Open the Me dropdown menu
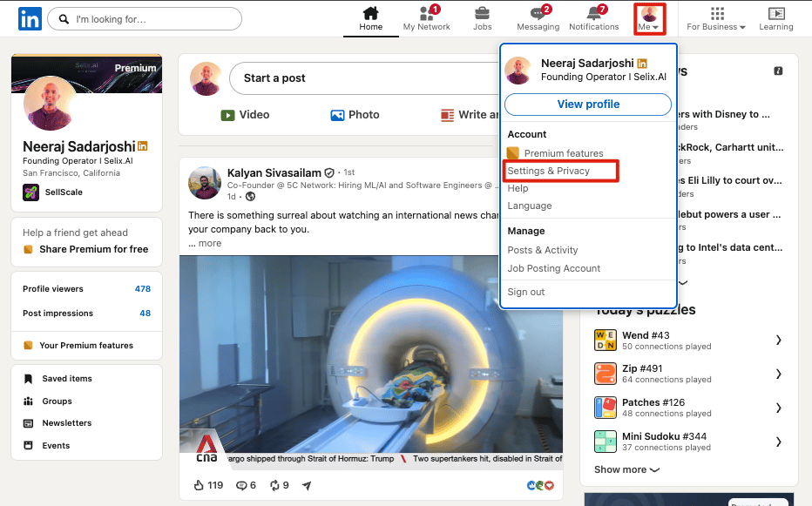 click(x=649, y=19)
